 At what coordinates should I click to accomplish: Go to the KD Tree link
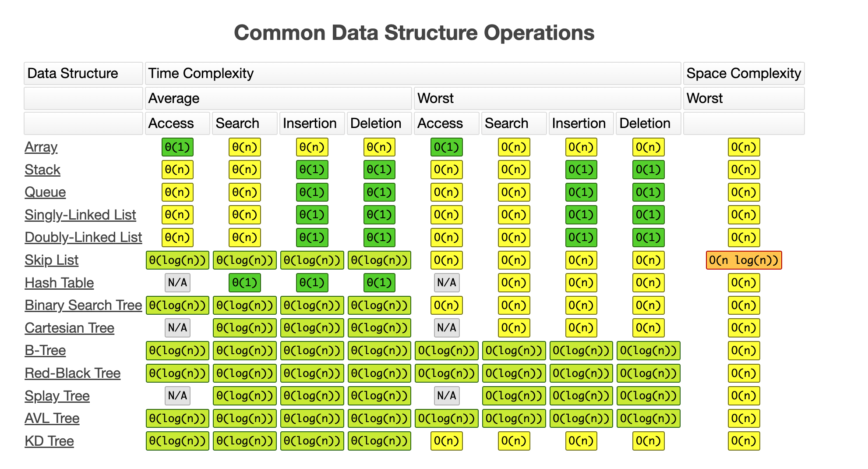[49, 441]
